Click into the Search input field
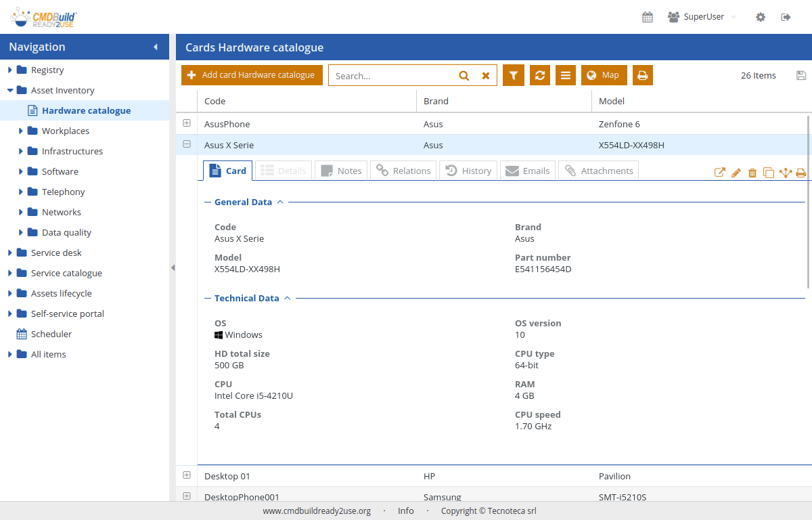 coord(392,76)
